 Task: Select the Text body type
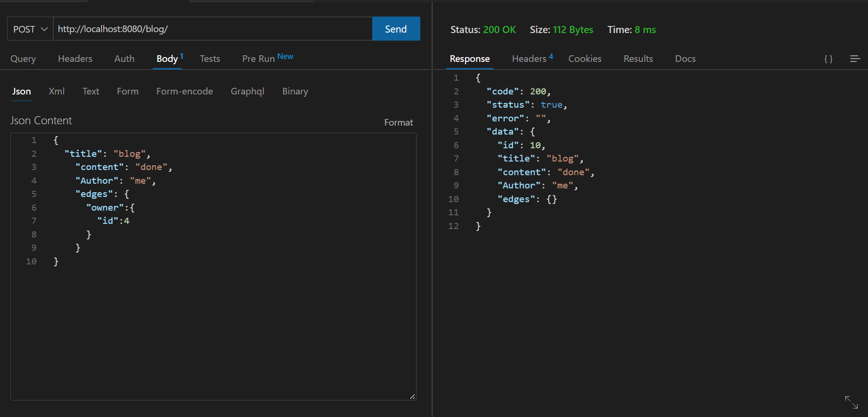click(91, 91)
